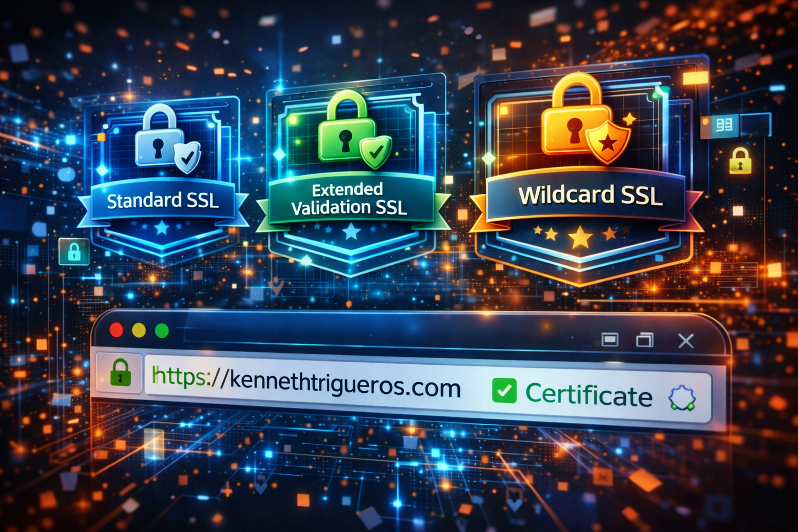Click the kennethtrigueros.com URL field
This screenshot has height=532, width=798.
pos(307,383)
